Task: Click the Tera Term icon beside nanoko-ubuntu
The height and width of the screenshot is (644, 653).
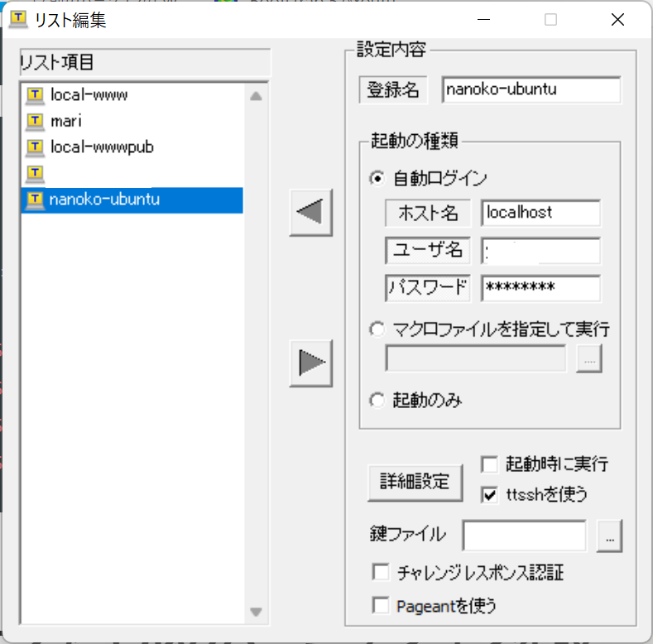Action: (35, 200)
